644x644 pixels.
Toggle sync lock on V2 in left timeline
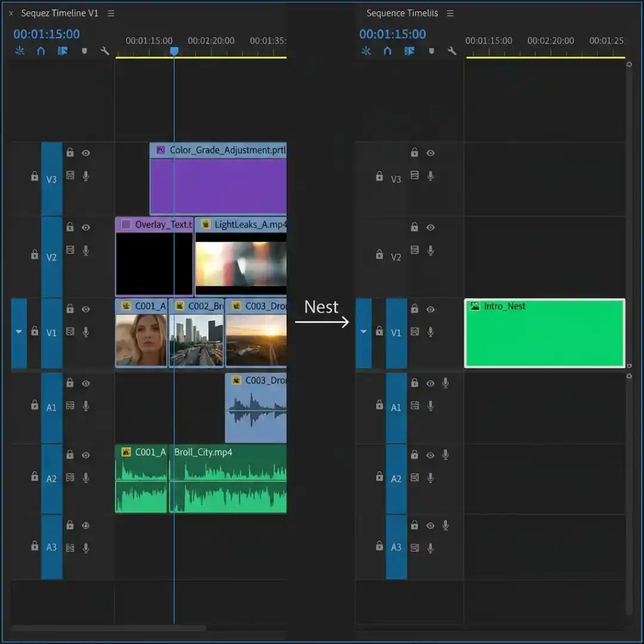pos(70,250)
